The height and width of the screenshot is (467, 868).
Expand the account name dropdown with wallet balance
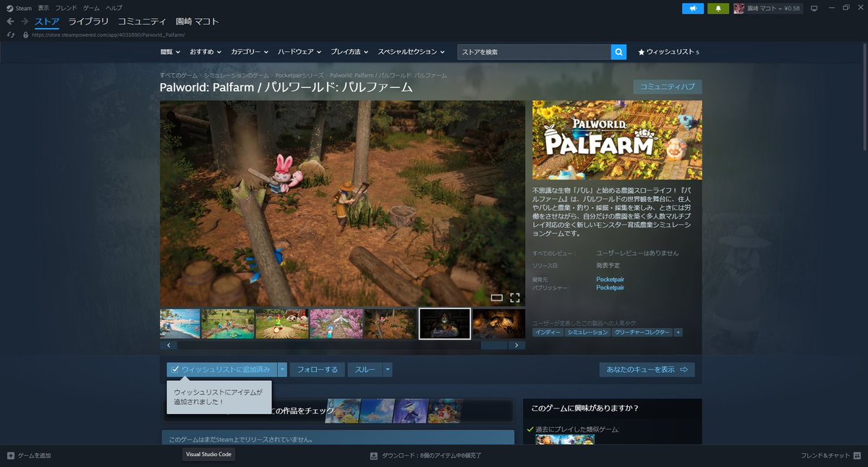point(773,9)
